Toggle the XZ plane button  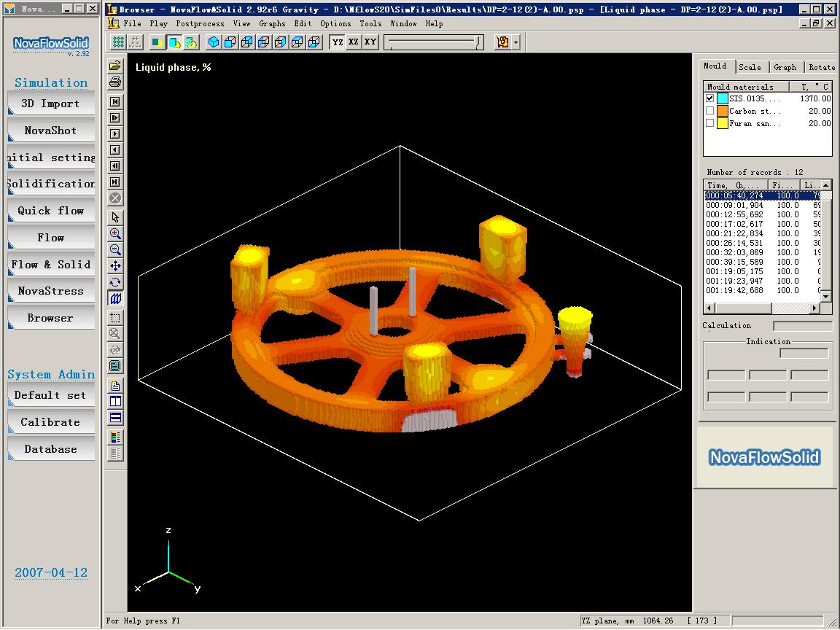pyautogui.click(x=354, y=42)
